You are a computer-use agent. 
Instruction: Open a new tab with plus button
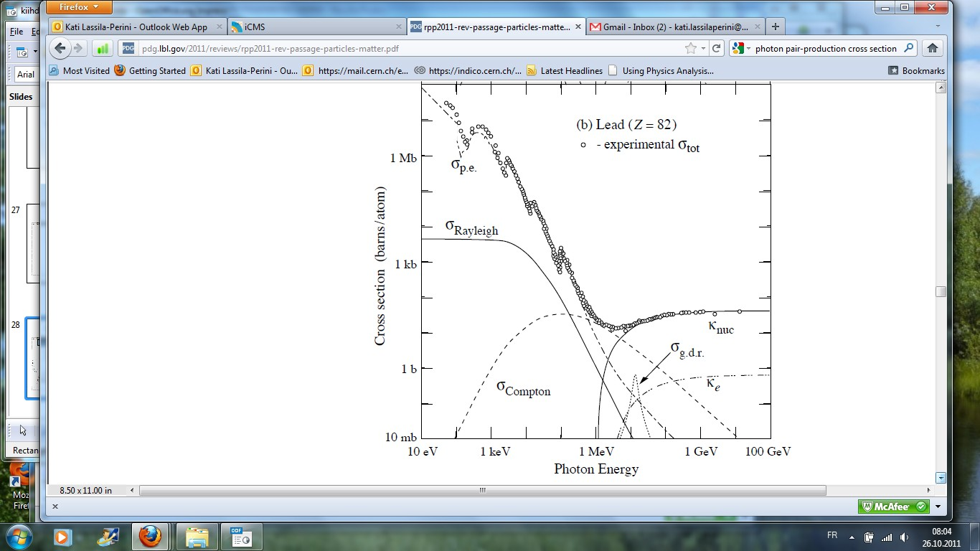pyautogui.click(x=775, y=27)
